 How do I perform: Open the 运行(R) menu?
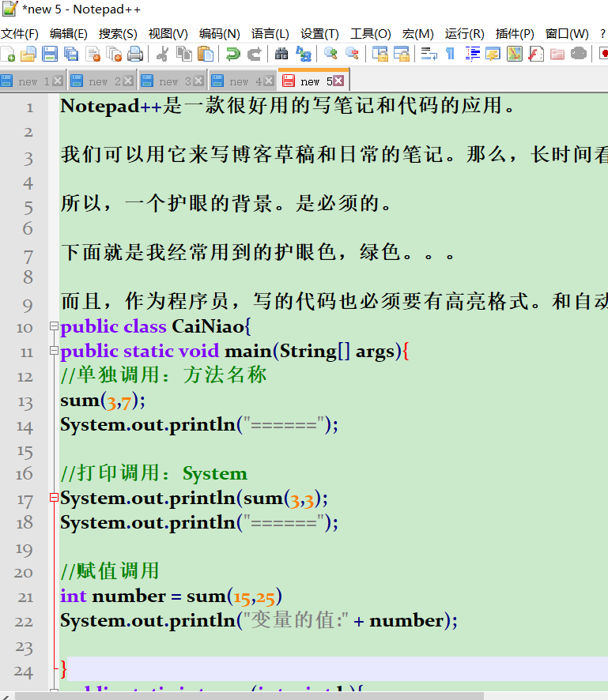click(x=464, y=34)
